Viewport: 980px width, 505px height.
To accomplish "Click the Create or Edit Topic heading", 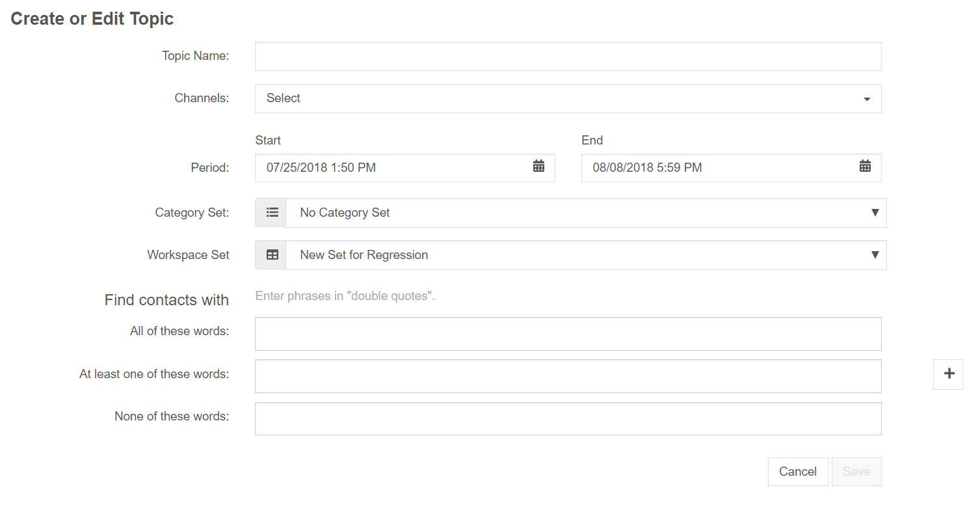I will click(92, 18).
